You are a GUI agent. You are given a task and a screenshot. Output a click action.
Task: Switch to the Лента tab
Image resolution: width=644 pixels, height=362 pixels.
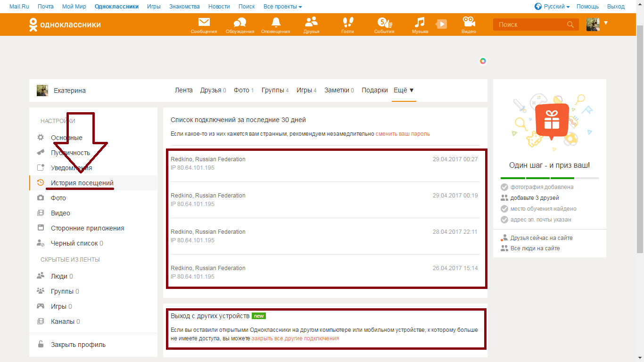183,90
